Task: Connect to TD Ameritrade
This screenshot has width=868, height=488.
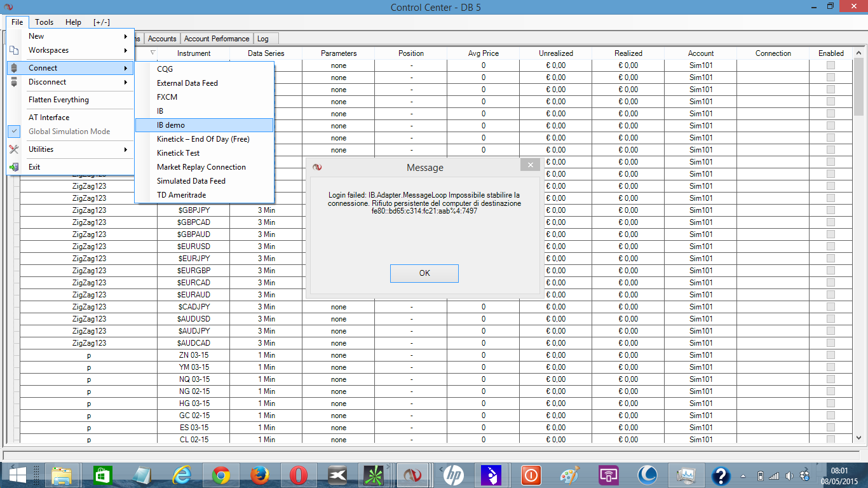Action: point(204,195)
